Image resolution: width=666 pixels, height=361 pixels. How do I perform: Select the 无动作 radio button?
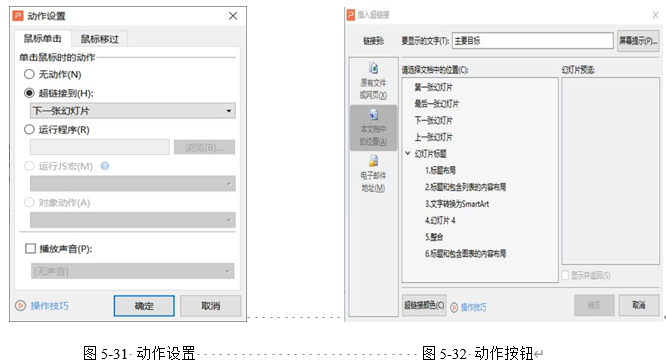click(29, 74)
